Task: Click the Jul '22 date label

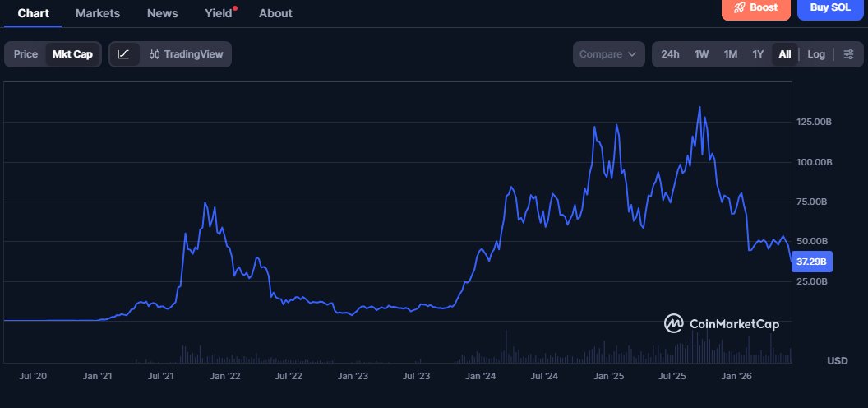Action: click(289, 377)
